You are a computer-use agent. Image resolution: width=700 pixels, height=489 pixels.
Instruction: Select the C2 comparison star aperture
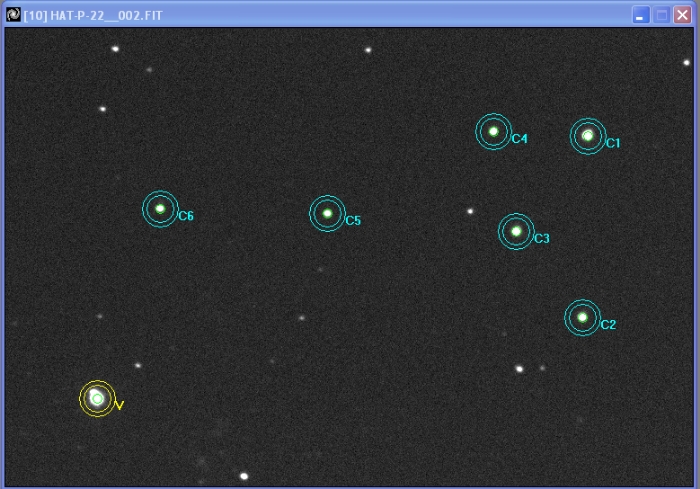pos(582,317)
